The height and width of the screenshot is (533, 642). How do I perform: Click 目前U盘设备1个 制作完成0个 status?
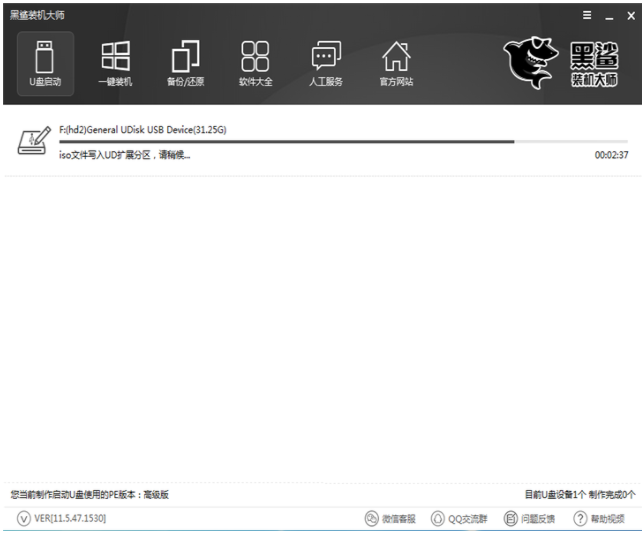[x=580, y=495]
